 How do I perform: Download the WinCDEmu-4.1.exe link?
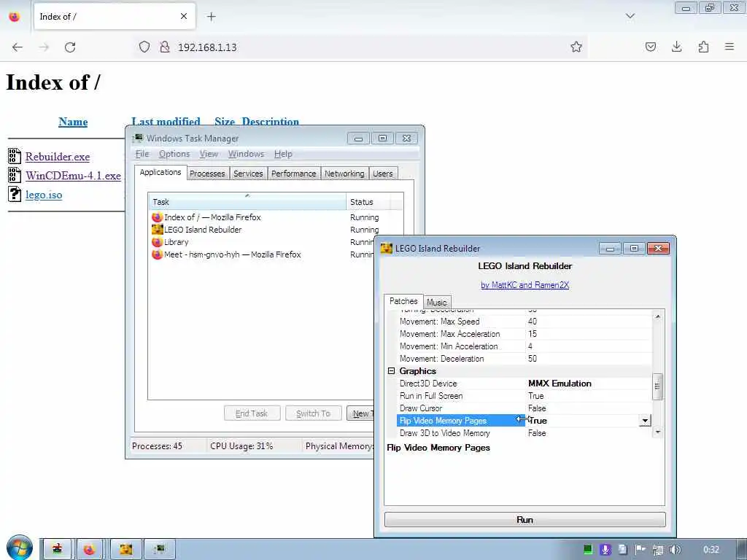74,176
